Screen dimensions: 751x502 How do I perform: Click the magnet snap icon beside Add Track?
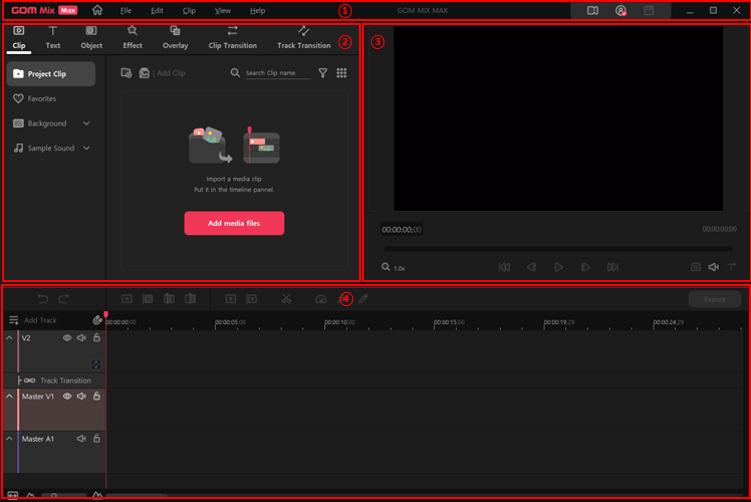coord(97,321)
